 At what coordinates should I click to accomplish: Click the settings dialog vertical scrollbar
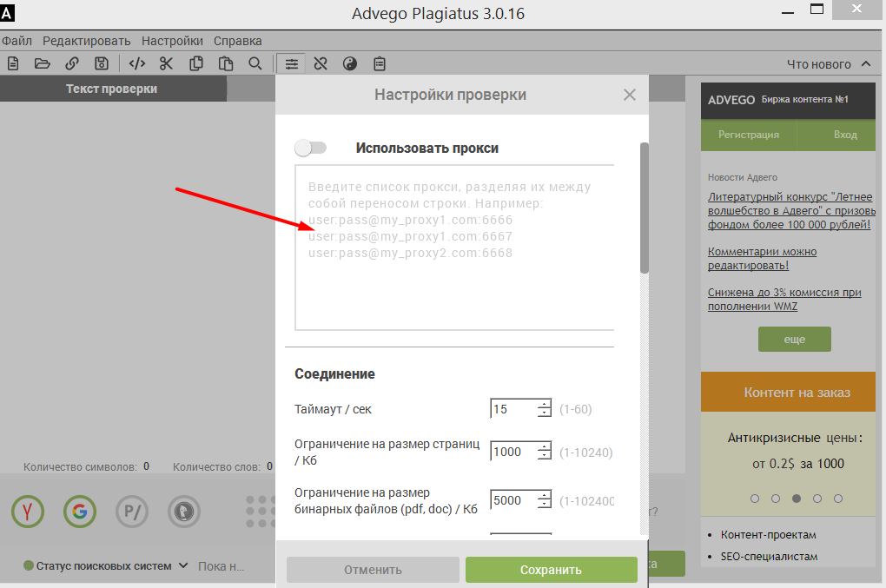pos(645,208)
